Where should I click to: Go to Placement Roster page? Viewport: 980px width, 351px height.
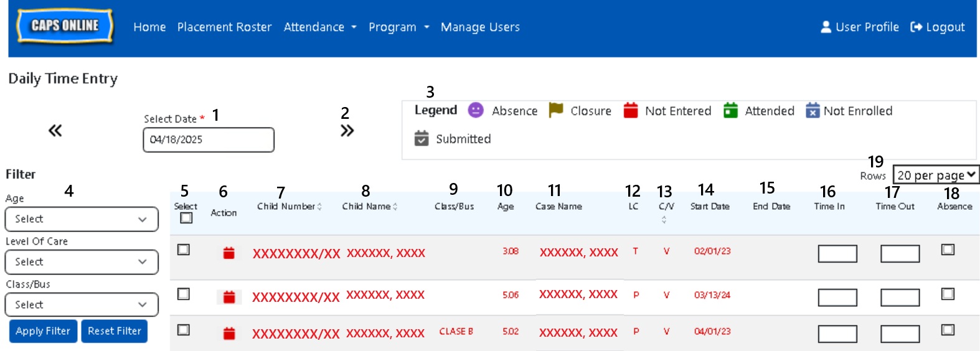click(224, 27)
